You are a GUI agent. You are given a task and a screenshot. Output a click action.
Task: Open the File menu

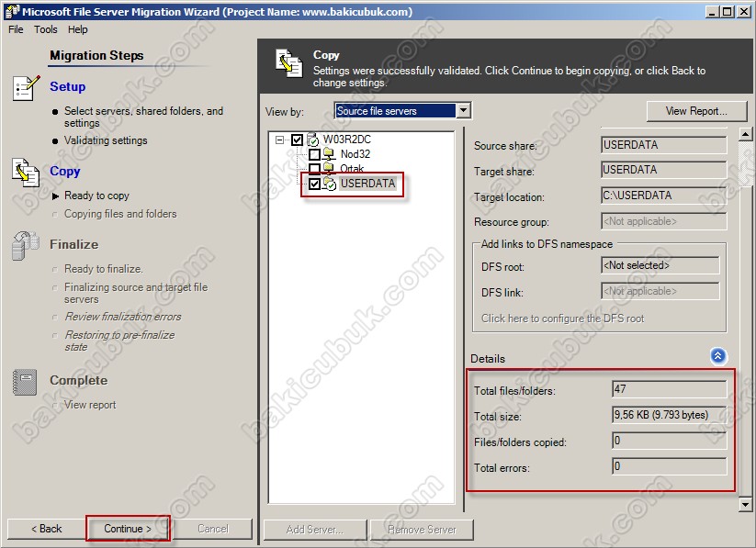tap(16, 29)
